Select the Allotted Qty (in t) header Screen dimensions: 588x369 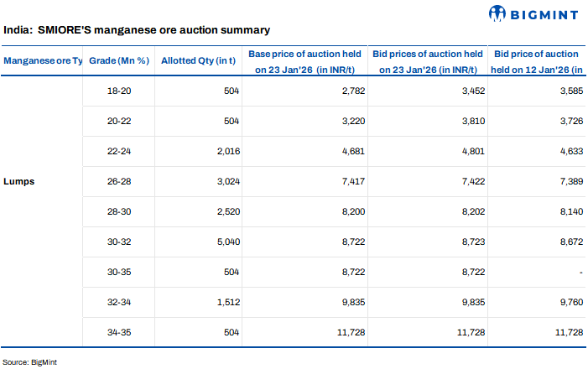[x=196, y=60]
